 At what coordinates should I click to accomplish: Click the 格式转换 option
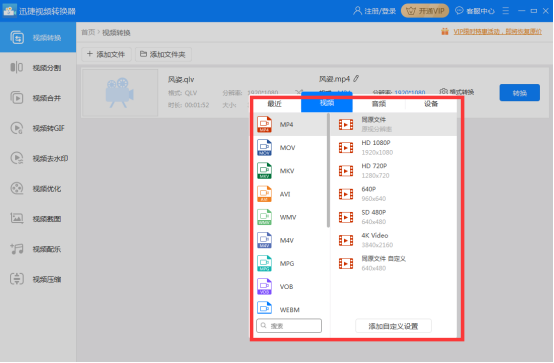[456, 92]
